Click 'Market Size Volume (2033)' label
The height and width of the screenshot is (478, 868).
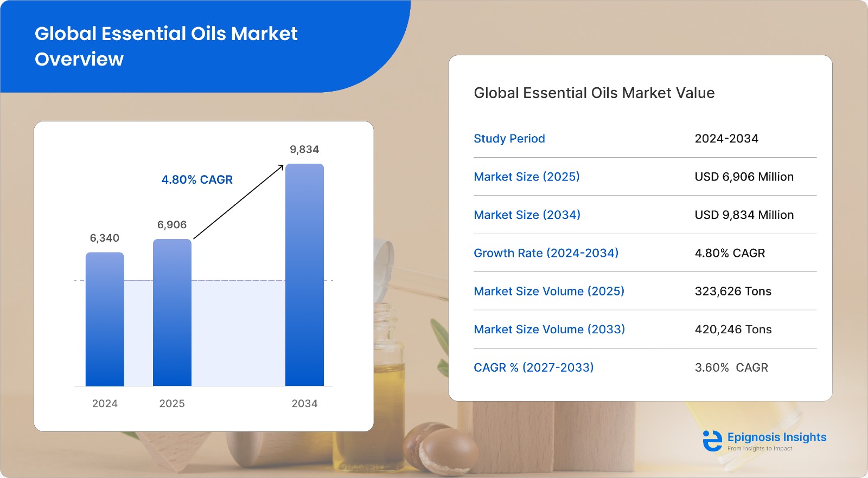click(x=550, y=330)
